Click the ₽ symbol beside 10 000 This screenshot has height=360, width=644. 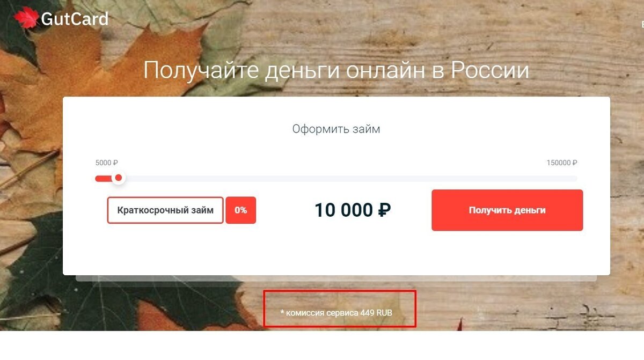384,210
